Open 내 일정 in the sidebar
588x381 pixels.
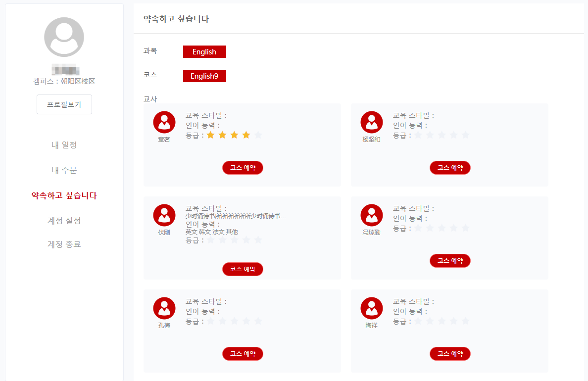[x=64, y=145]
